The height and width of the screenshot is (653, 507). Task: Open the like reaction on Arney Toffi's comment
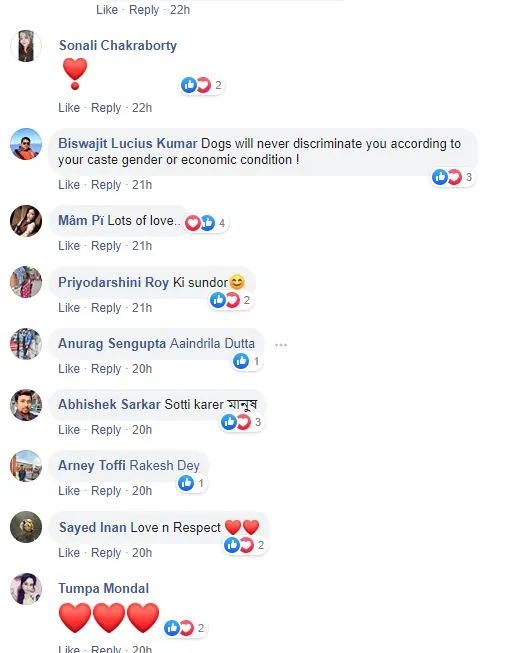point(192,484)
